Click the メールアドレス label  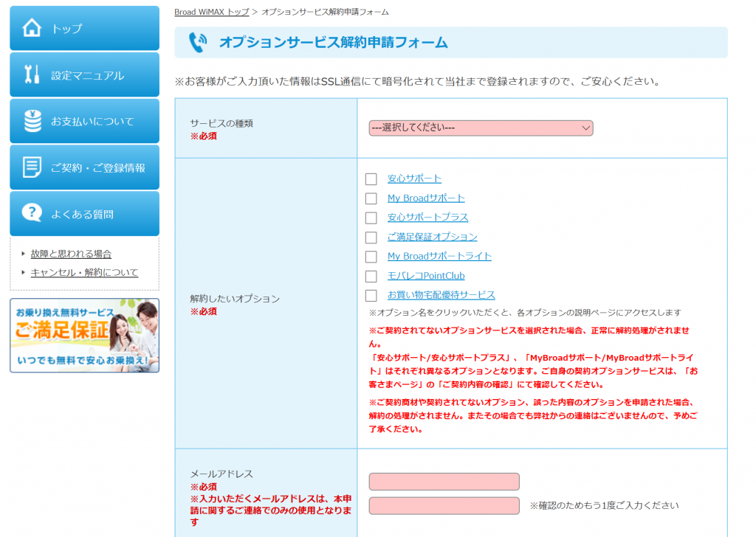click(x=221, y=474)
